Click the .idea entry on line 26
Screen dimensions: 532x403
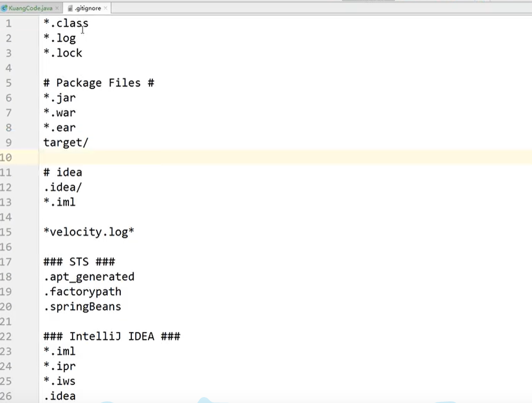click(x=60, y=396)
